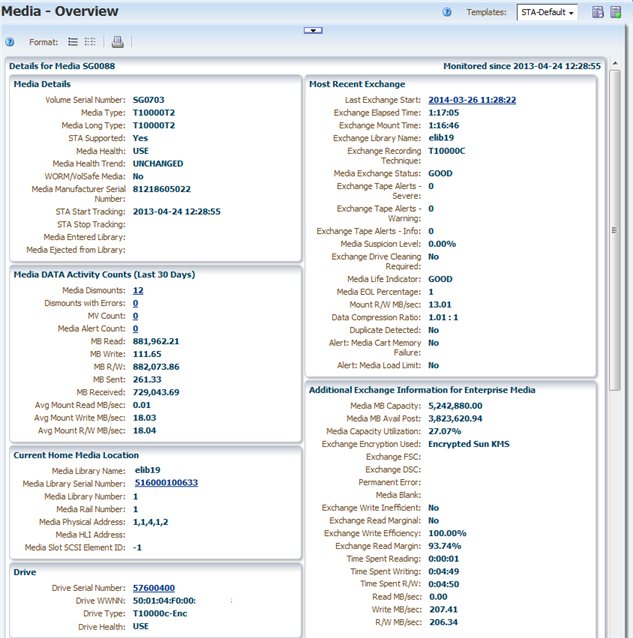
Task: Click Media Physical Address value 1,1,4,1,2
Action: [x=151, y=522]
